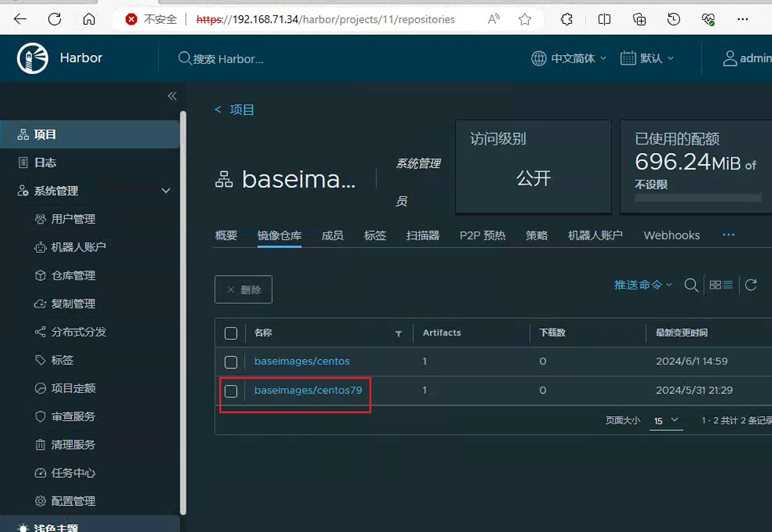Refresh the repository list
Image resolution: width=772 pixels, height=532 pixels.
[751, 285]
